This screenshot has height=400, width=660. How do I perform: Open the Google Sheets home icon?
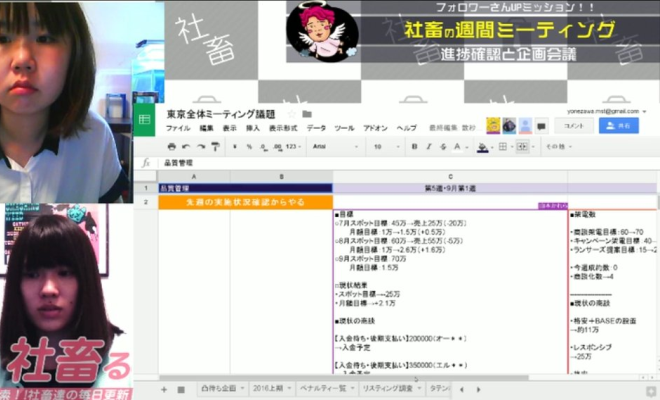pos(145,121)
